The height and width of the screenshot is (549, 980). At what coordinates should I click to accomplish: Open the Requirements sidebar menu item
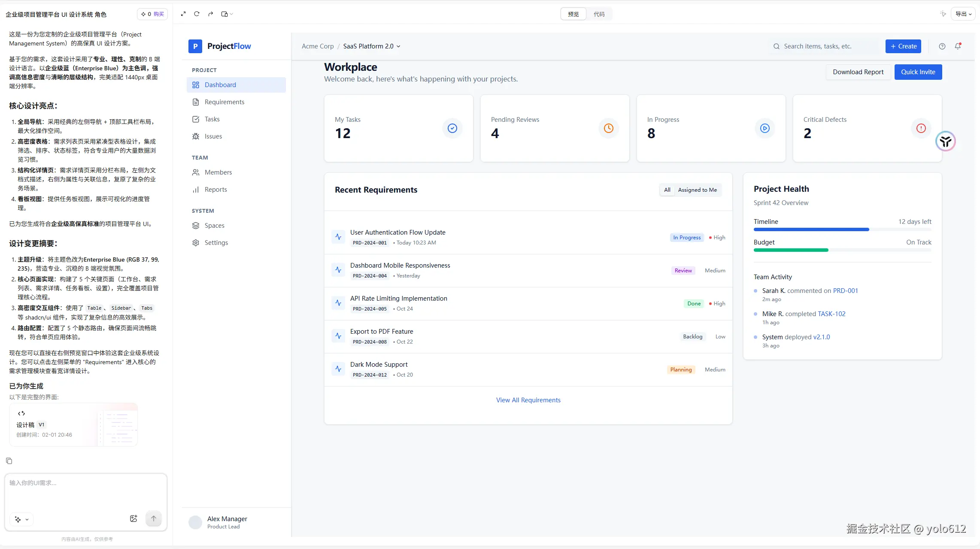pos(224,102)
